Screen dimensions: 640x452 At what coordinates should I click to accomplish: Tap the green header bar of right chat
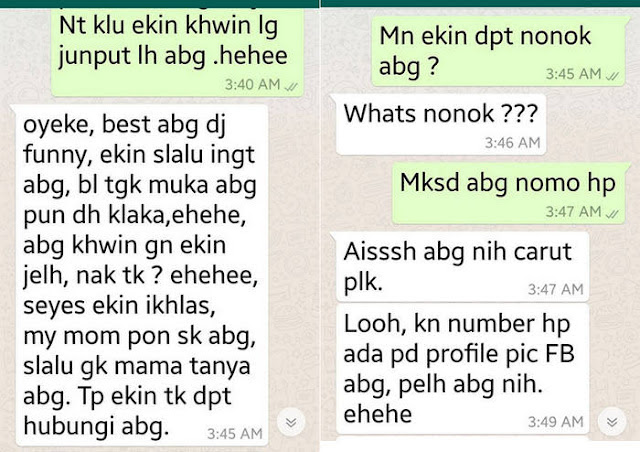[x=481, y=4]
